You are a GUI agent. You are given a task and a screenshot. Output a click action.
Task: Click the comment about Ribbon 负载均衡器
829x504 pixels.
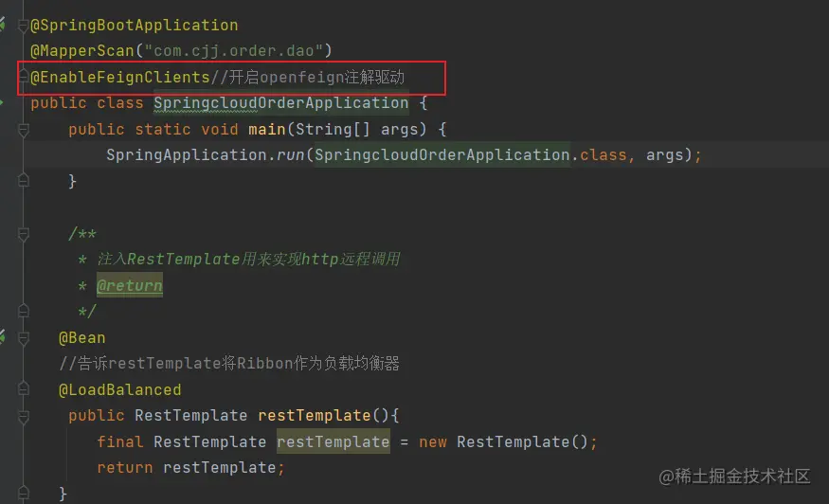[229, 364]
